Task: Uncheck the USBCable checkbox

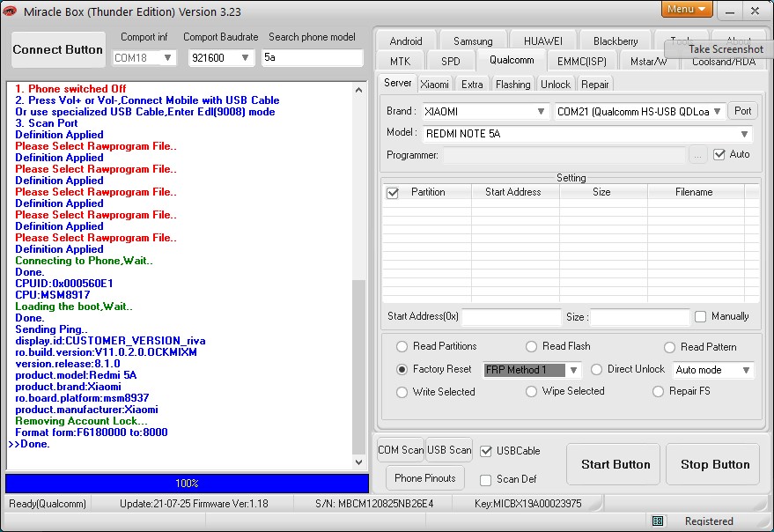Action: [486, 451]
